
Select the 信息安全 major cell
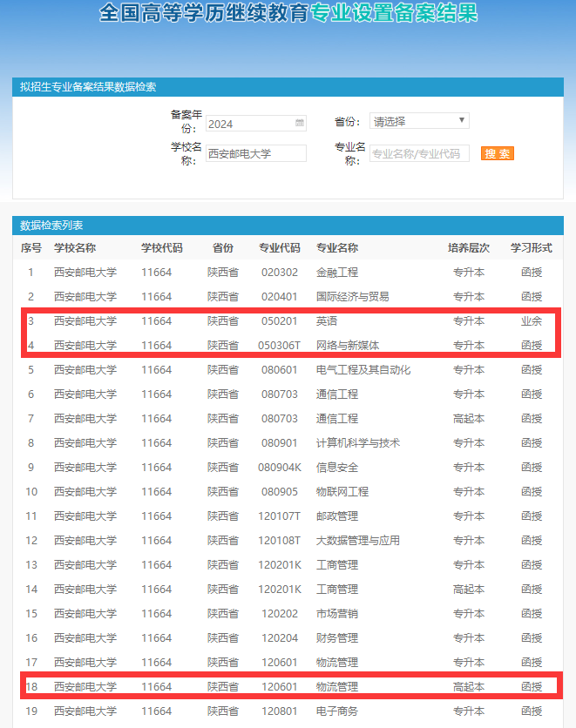(337, 468)
